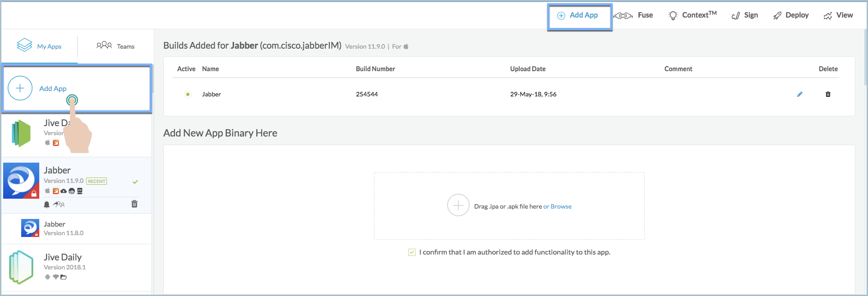This screenshot has width=868, height=296.
Task: Click Add App in the top toolbar
Action: [x=577, y=15]
